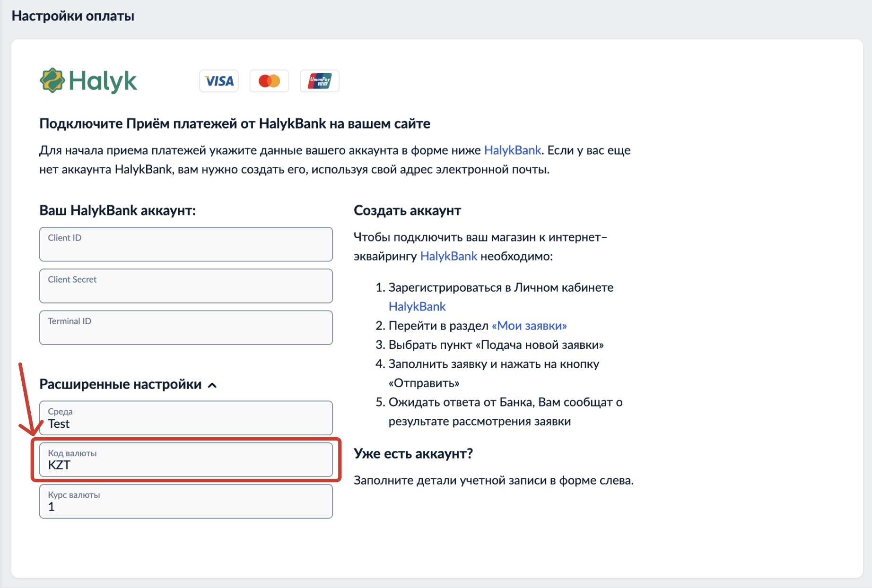Focus the Client ID input field

coord(186,244)
